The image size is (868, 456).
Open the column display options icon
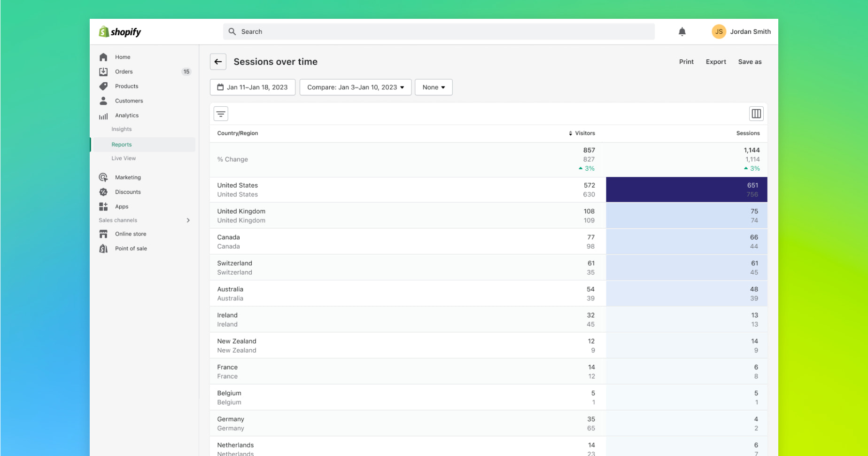coord(756,113)
